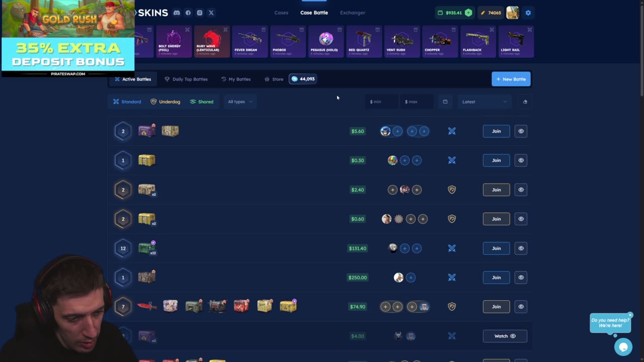Image resolution: width=644 pixels, height=362 pixels.
Task: Open the Pegasus (Holo) drop card
Action: coord(326,42)
